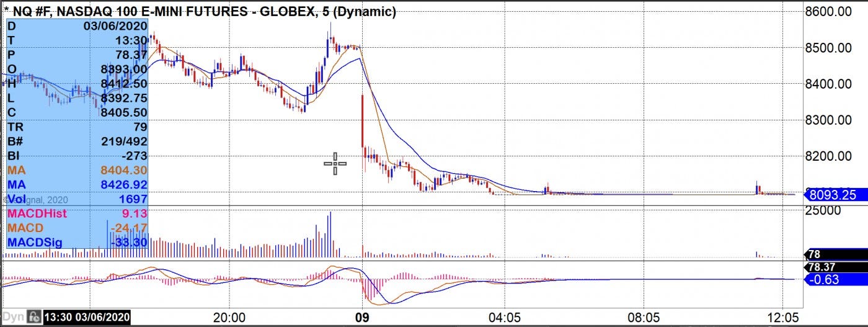
Task: Select the blue MA 8426.92 row
Action: tap(77, 184)
